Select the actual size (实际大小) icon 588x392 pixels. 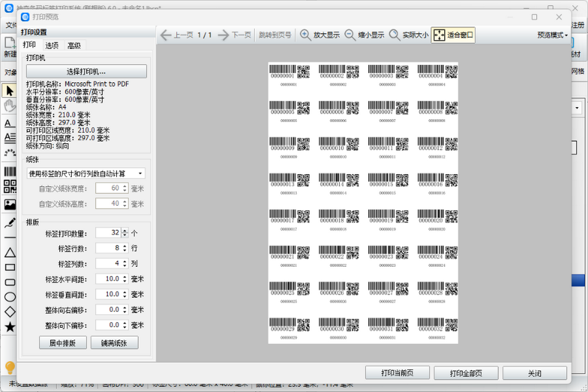pyautogui.click(x=394, y=35)
